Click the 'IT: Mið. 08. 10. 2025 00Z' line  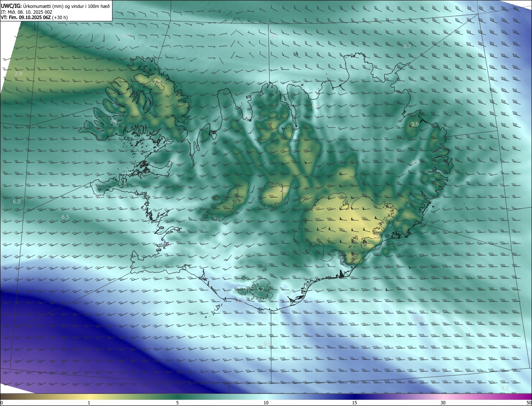pyautogui.click(x=27, y=12)
